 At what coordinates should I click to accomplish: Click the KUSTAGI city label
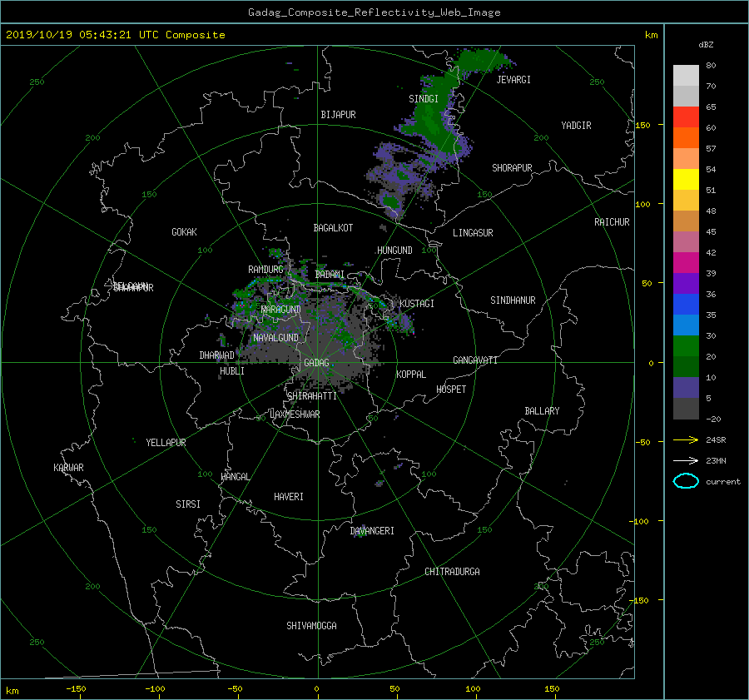coord(417,304)
